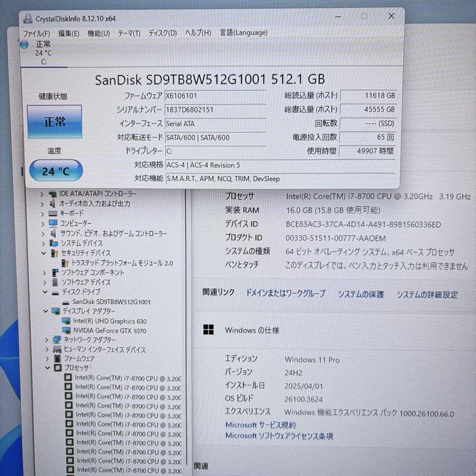Expand IDE ATA/ATAPI コントローラー node

[x=42, y=194]
